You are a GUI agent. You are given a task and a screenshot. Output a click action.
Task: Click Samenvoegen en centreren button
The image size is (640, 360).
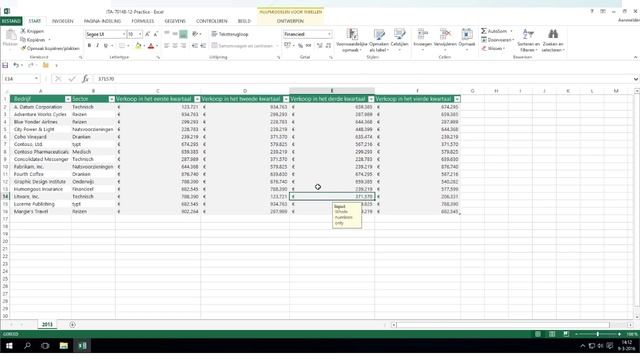(x=243, y=46)
